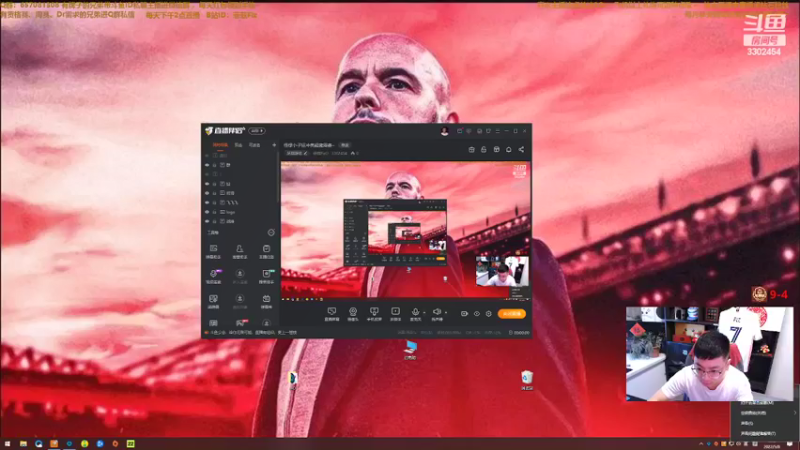Click first entry of tray context menu
The image size is (800, 450).
757,403
